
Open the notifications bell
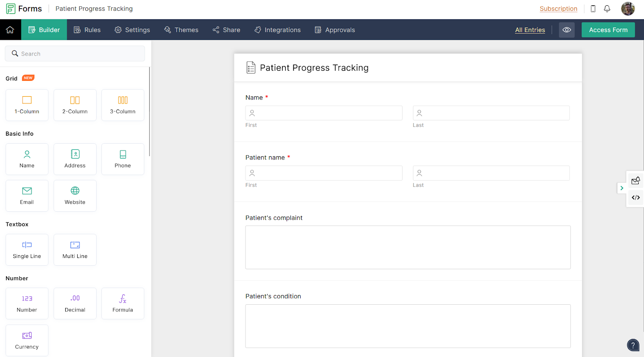pyautogui.click(x=607, y=8)
